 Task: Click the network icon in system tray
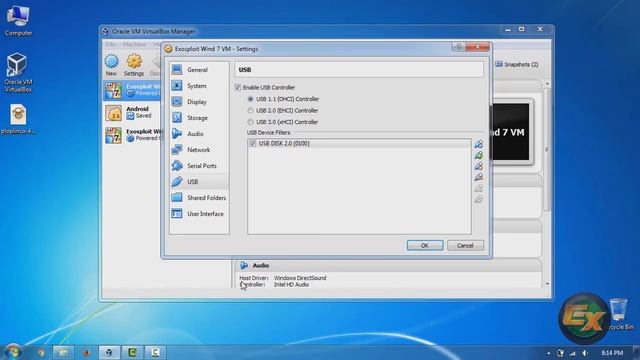pyautogui.click(x=573, y=353)
